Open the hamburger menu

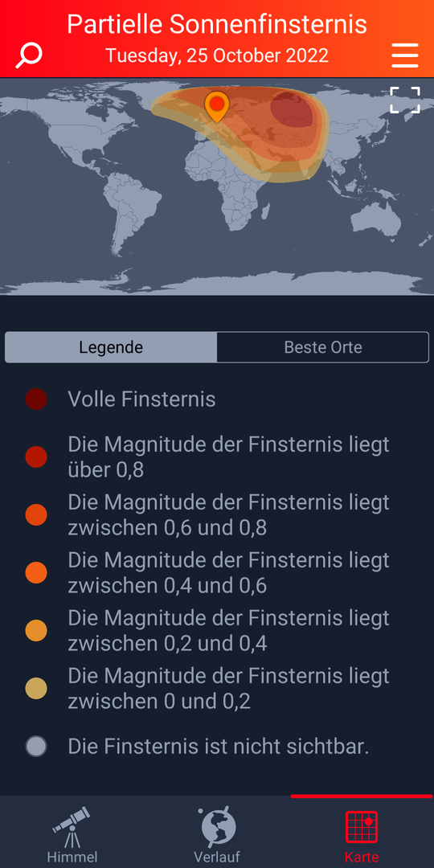[x=404, y=55]
